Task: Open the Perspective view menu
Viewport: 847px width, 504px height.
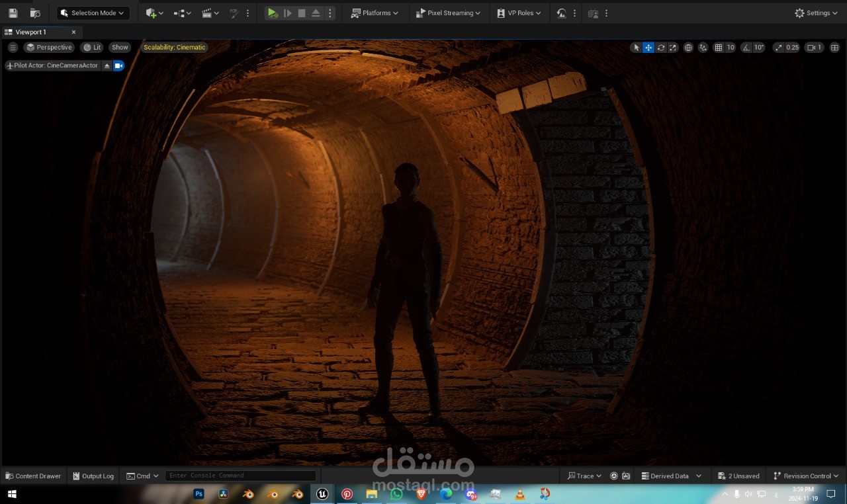Action: click(48, 48)
